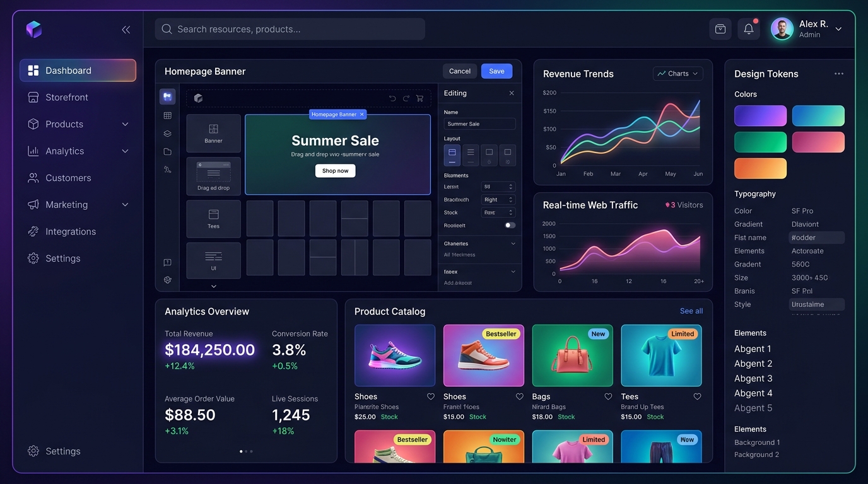Click the Shop now button on banner

coord(335,171)
